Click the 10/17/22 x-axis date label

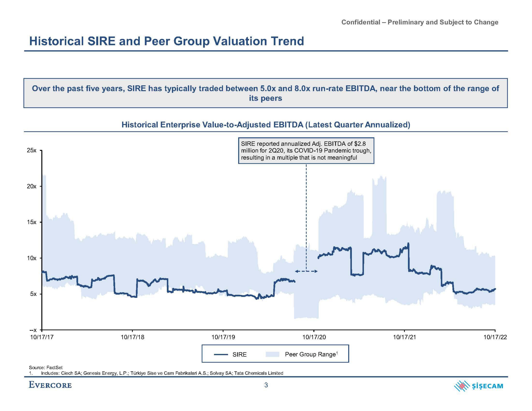tap(495, 337)
